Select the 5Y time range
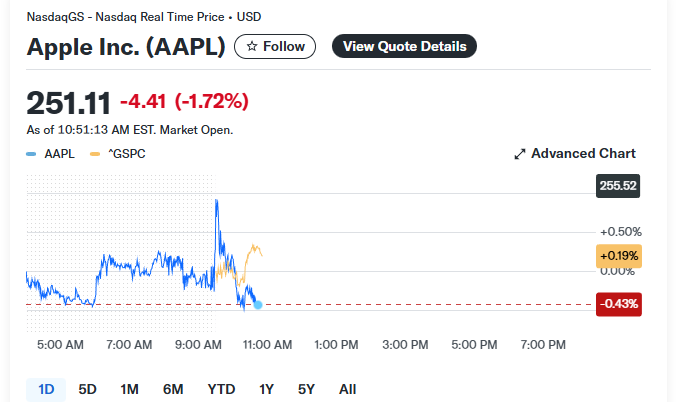Viewport: 683px width, 402px height. 306,389
